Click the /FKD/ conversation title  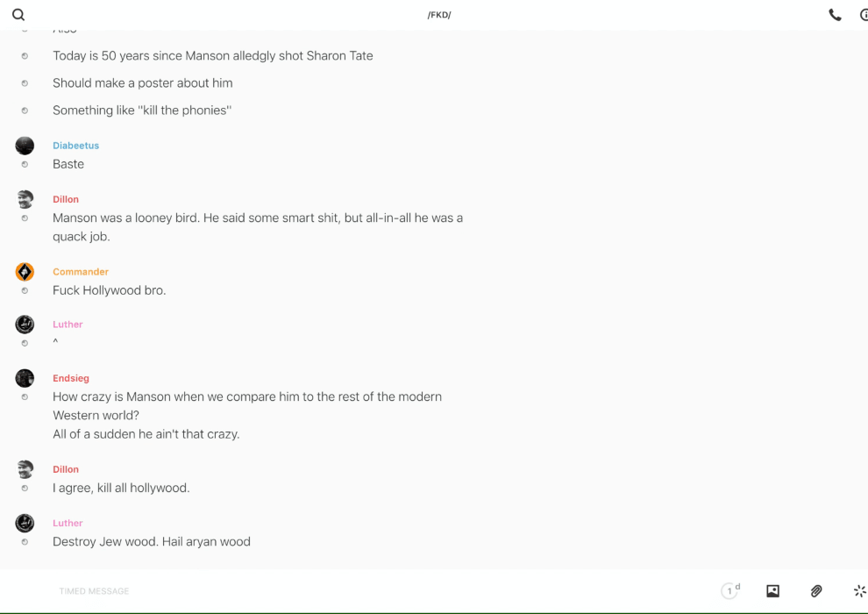coord(439,15)
